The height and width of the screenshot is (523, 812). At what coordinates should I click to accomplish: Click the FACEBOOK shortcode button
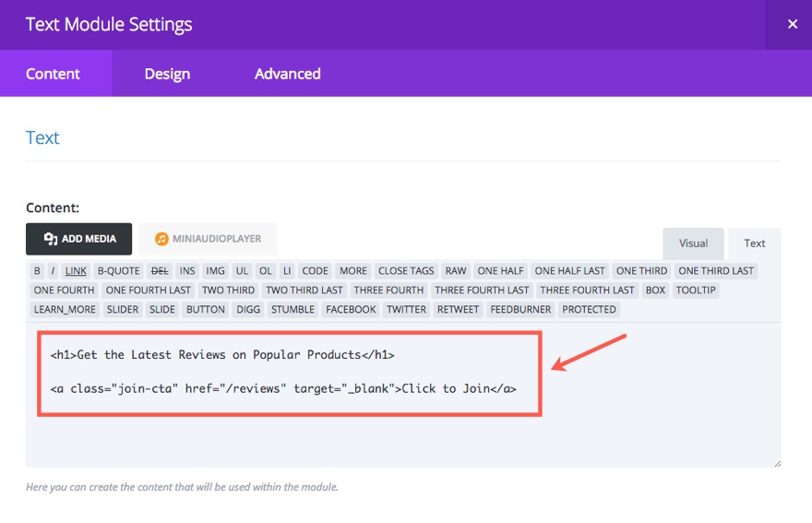point(351,310)
